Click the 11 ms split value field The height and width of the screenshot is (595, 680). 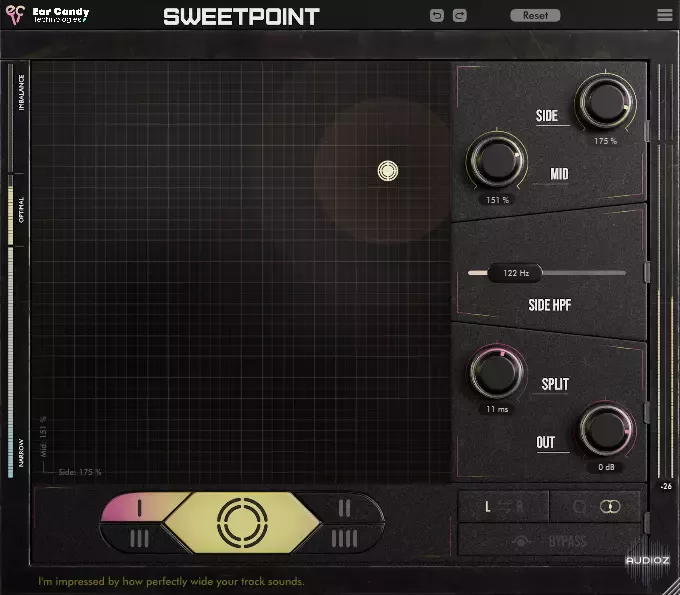click(497, 409)
